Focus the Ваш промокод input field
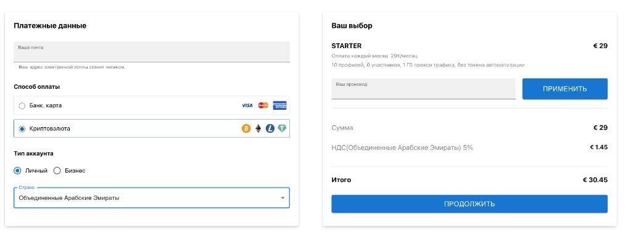This screenshot has width=644, height=245. [x=423, y=89]
